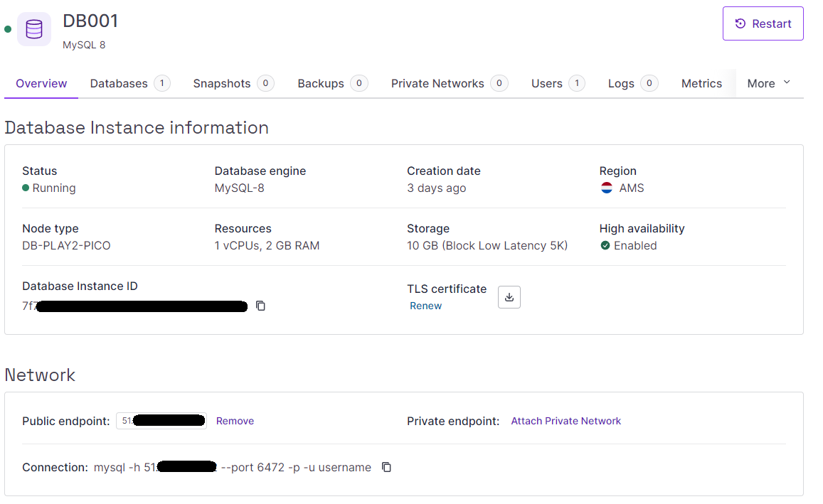Click the database engine logo beside DB001
823x504 pixels.
pos(33,29)
